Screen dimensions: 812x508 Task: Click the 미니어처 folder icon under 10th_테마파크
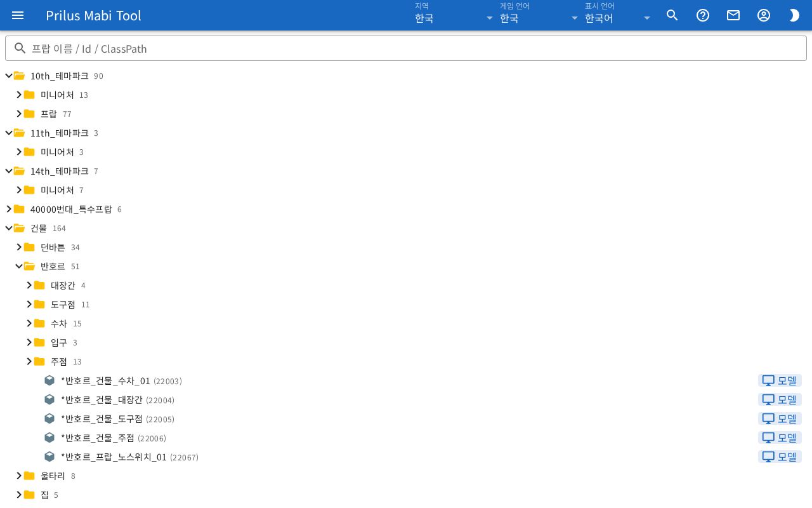(29, 95)
